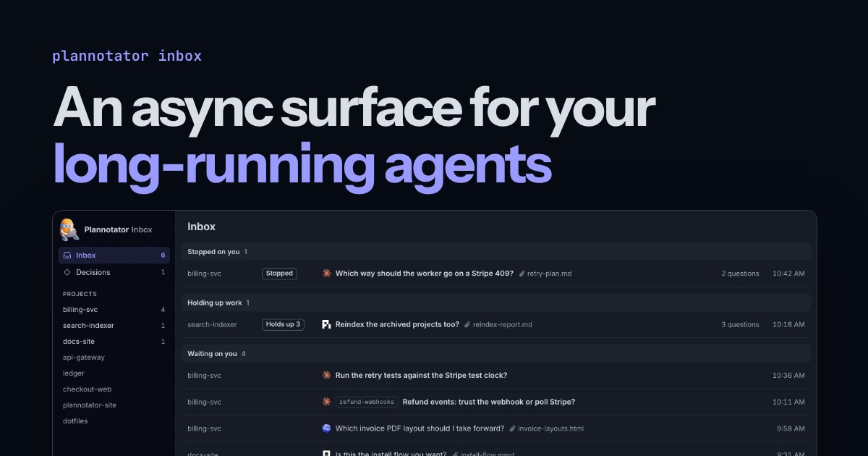This screenshot has height=456, width=868.
Task: Select the plannotator-site project
Action: (x=90, y=405)
